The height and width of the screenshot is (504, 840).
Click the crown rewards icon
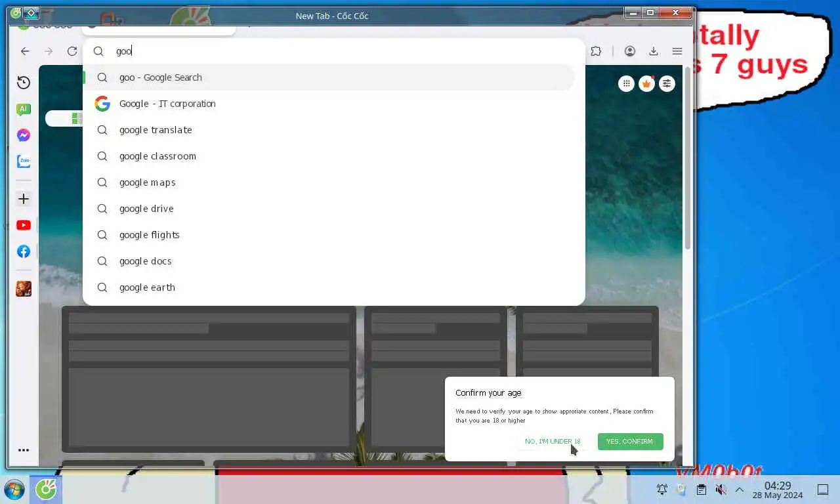pos(647,83)
